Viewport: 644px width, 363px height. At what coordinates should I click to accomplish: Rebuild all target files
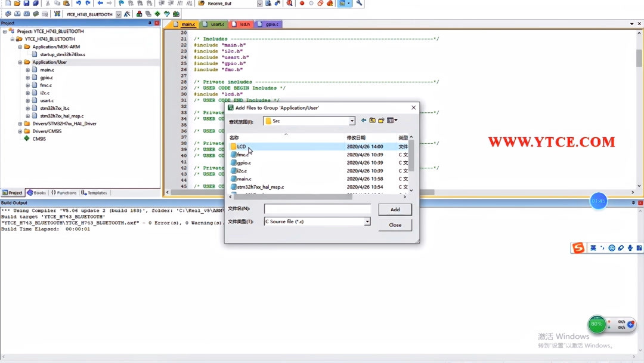(27, 13)
